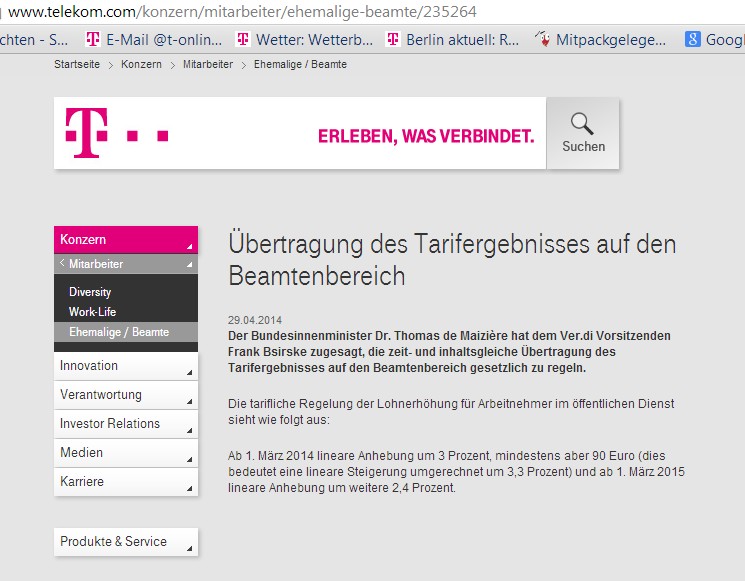Image resolution: width=745 pixels, height=581 pixels.
Task: Click the browser address bar URL
Action: coord(242,12)
